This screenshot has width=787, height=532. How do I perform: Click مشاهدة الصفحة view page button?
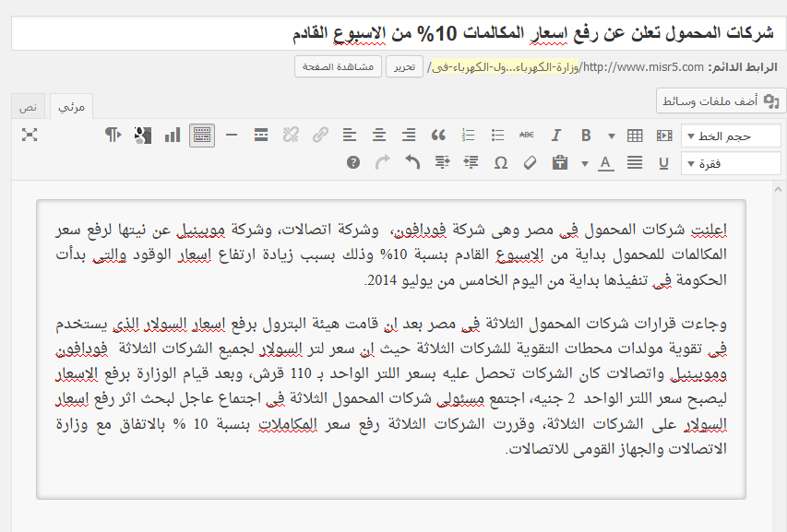(338, 66)
